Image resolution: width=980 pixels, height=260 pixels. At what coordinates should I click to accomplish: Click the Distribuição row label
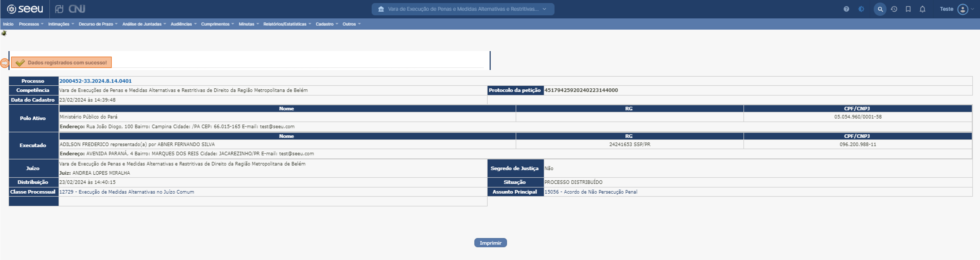(33, 182)
